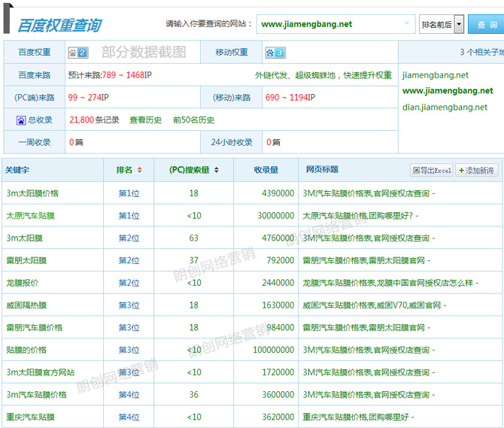This screenshot has width=504, height=428.
Task: Click the 添加新词 button
Action: [477, 170]
